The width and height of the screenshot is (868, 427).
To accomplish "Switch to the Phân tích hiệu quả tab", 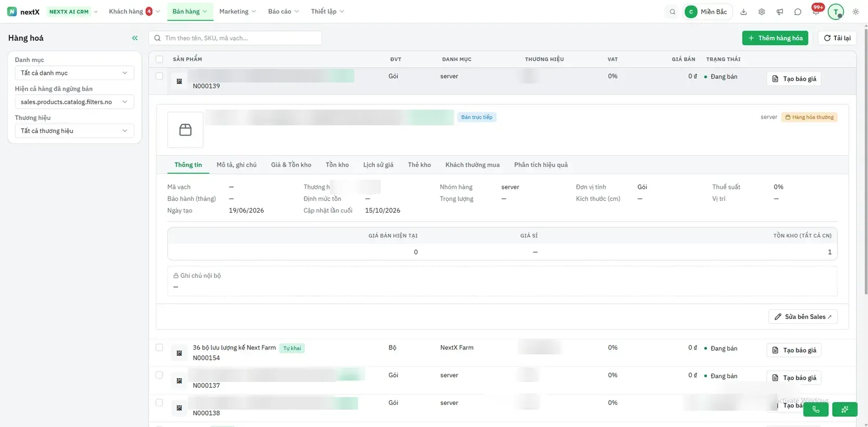I will point(541,165).
